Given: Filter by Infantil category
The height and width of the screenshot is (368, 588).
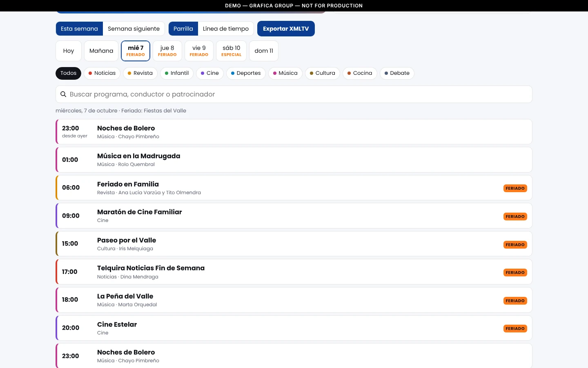Looking at the screenshot, I should 177,73.
